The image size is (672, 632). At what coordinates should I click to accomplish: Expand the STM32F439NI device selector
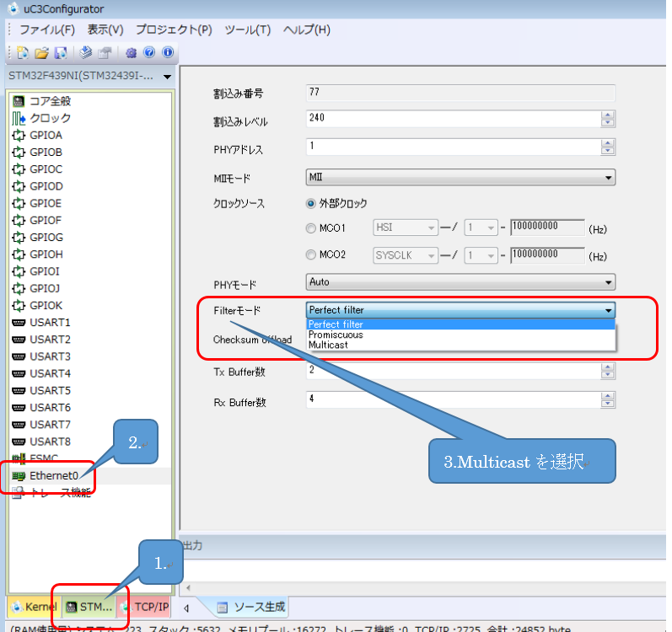coord(167,78)
